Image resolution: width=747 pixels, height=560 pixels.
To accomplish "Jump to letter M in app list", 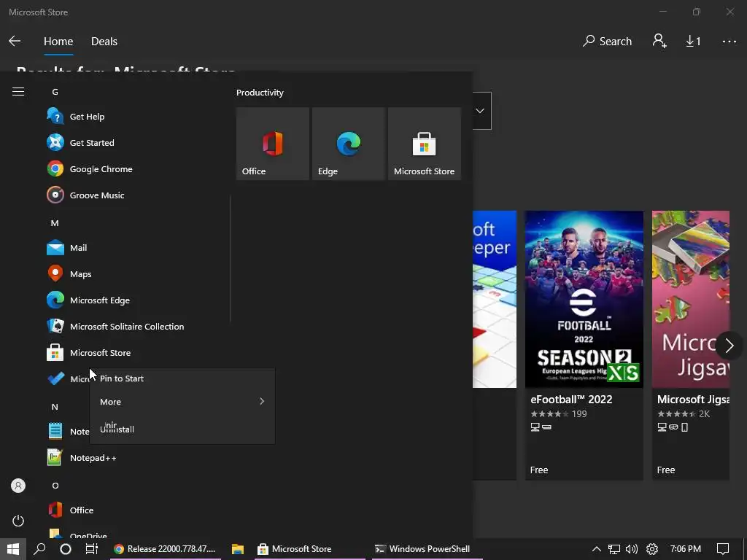I will coord(55,223).
